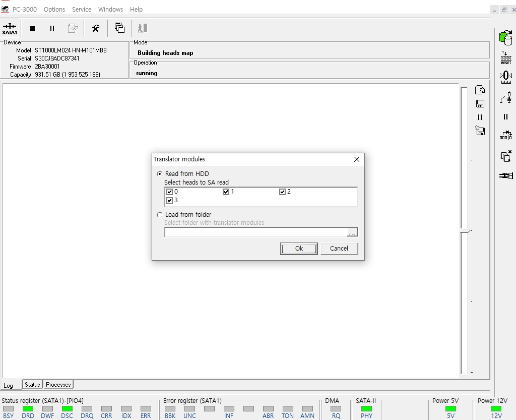Switch to the Log tab
Image resolution: width=516 pixels, height=420 pixels.
tap(9, 385)
